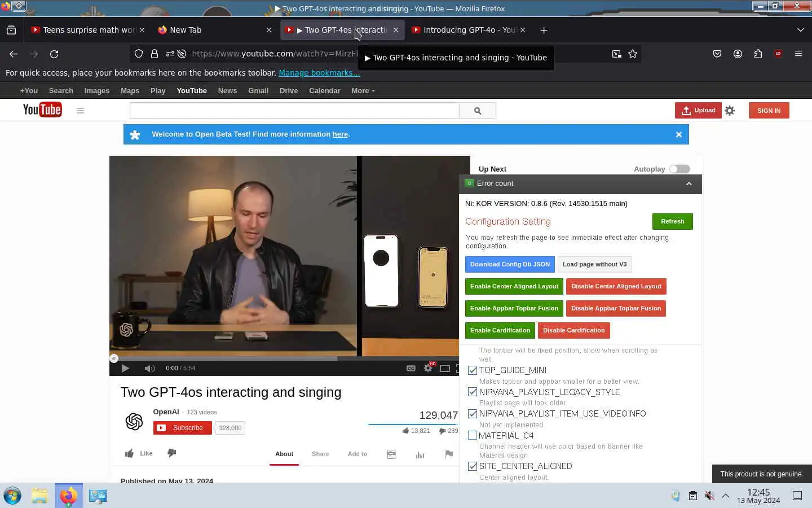Subscribe to the OpenAI channel

tap(183, 428)
